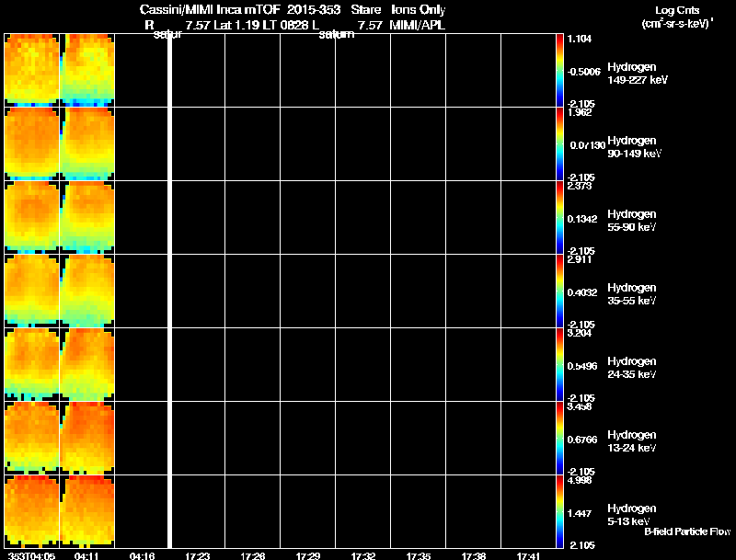Screen dimensions: 736x560
Task: Click the '17:32' time axis label
Action: point(363,555)
